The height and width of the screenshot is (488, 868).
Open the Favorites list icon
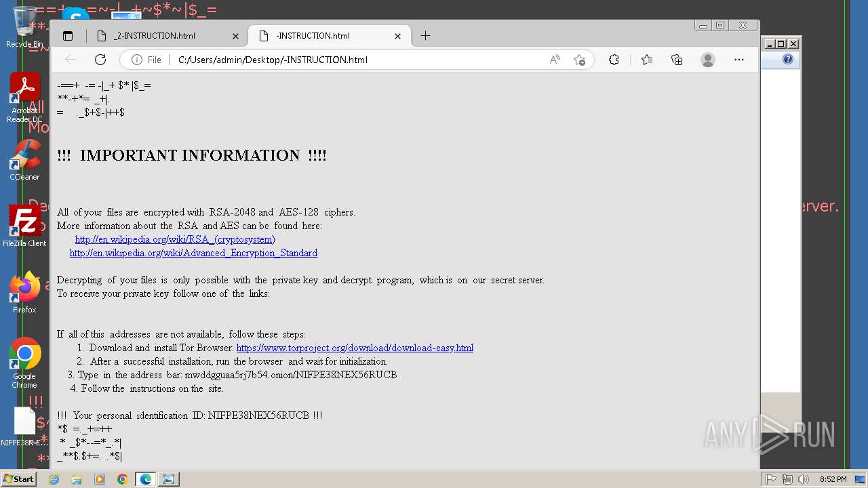pyautogui.click(x=647, y=60)
